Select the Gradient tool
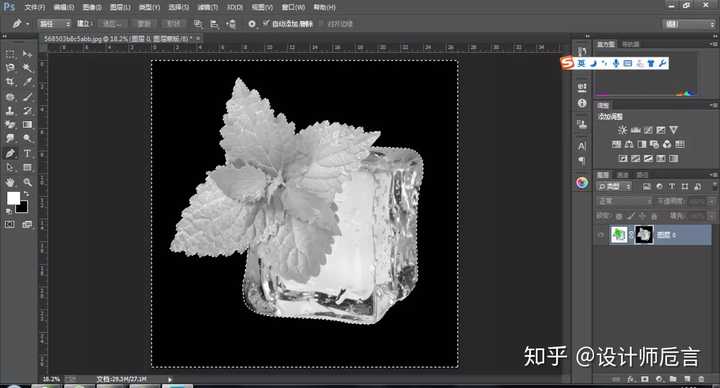 click(x=28, y=124)
